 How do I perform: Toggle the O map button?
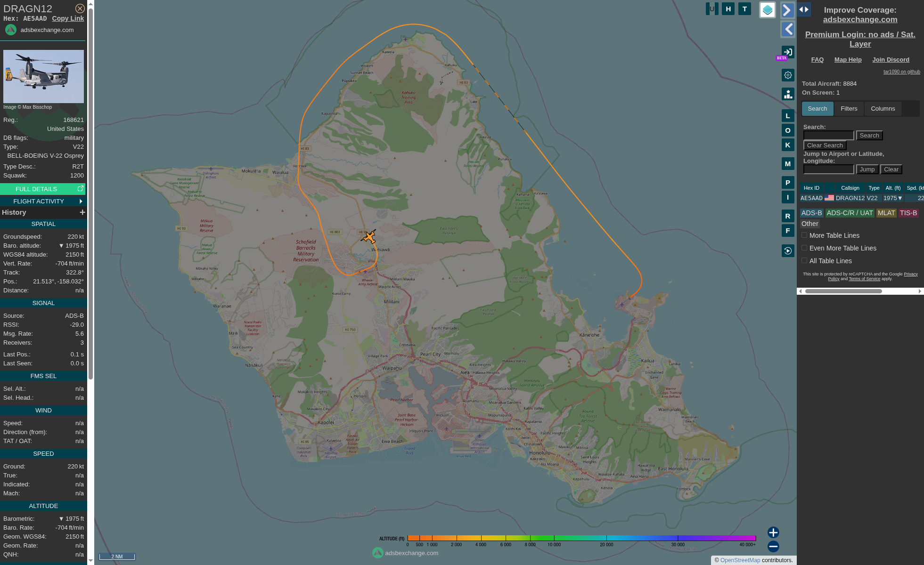788,130
